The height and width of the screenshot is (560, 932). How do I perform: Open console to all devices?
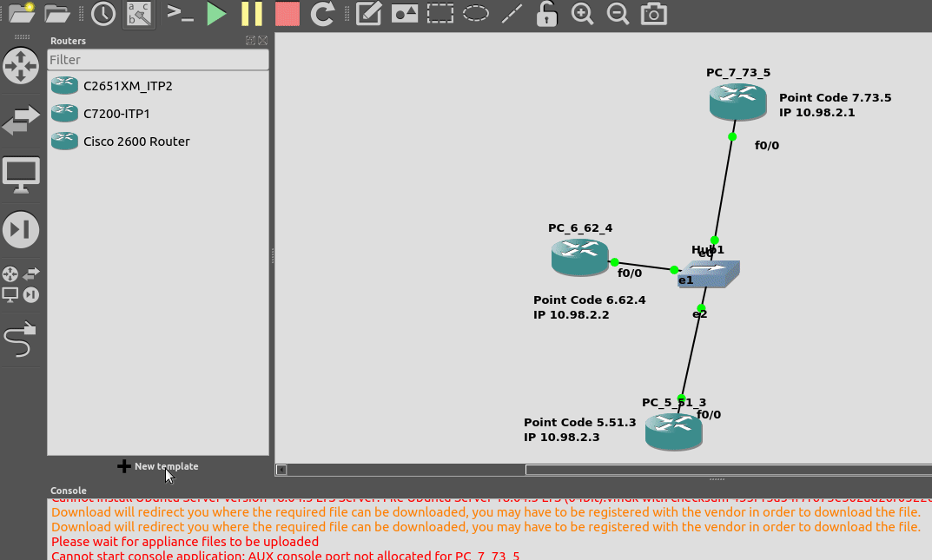[x=180, y=13]
